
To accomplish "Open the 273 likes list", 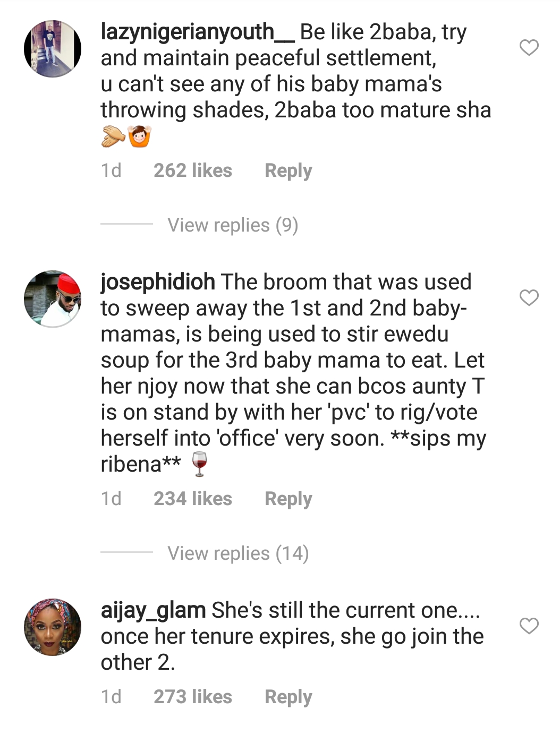I will (x=193, y=697).
